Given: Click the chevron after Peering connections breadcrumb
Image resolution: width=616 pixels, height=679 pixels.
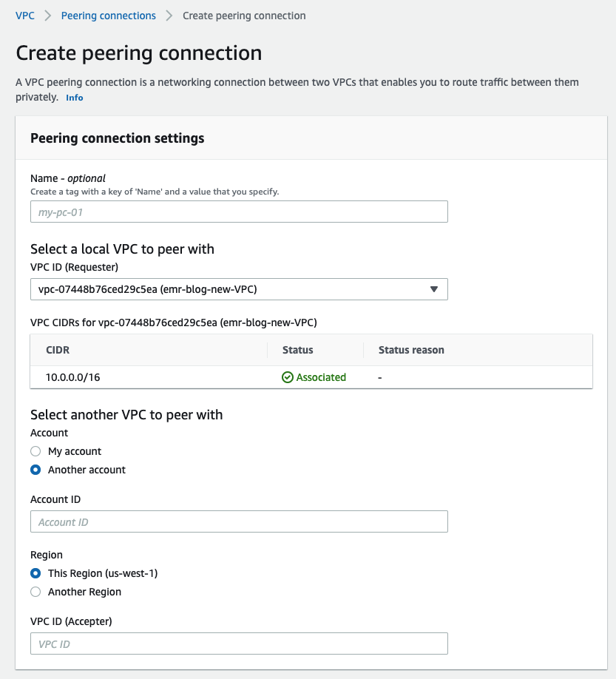Looking at the screenshot, I should point(169,16).
